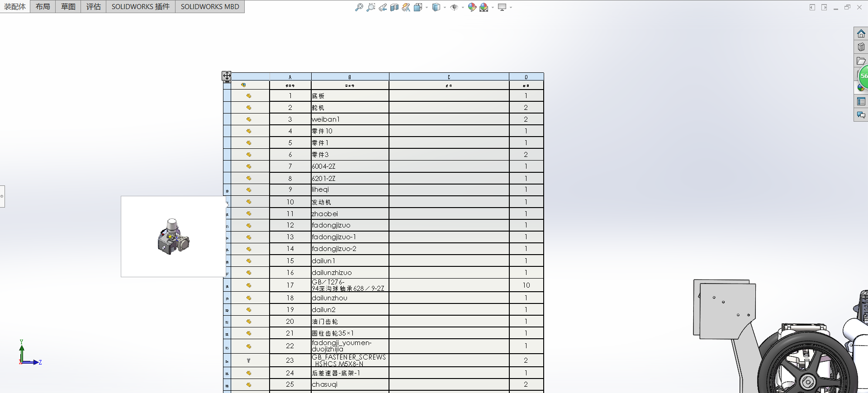
Task: Click the part icon in row weiban1
Action: pyautogui.click(x=249, y=119)
